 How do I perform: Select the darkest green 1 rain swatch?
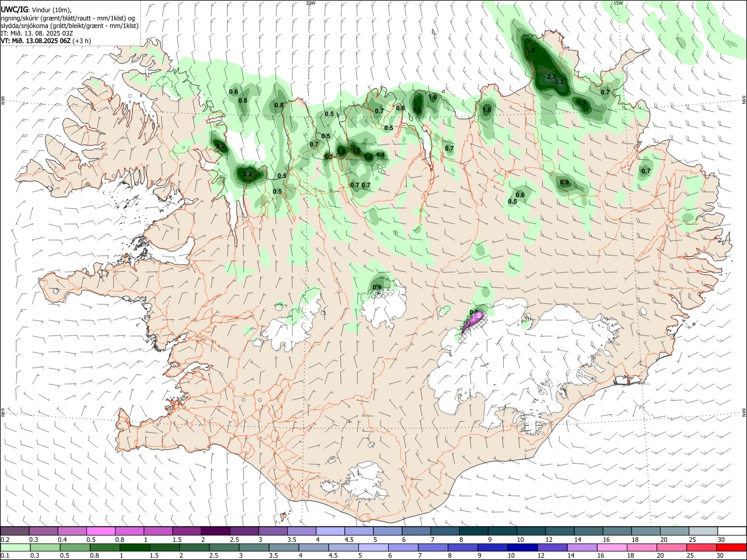[x=135, y=547]
